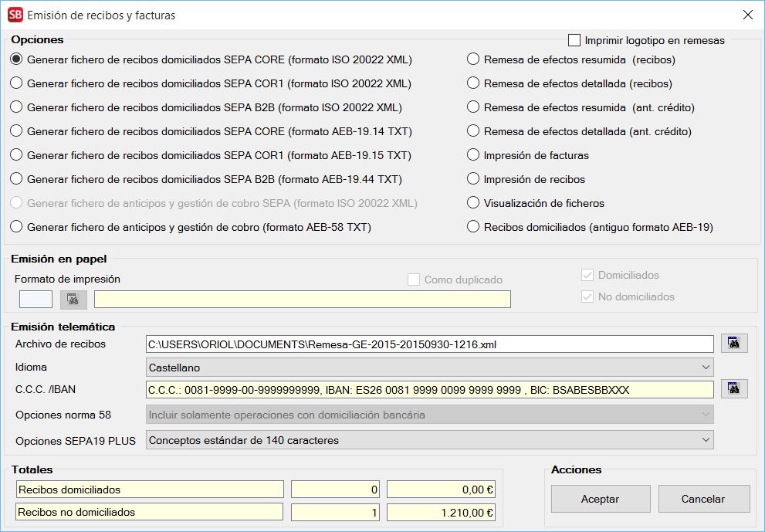Select Impresión de recibos radio button
Viewport: 765px width, 532px height.
coord(473,179)
